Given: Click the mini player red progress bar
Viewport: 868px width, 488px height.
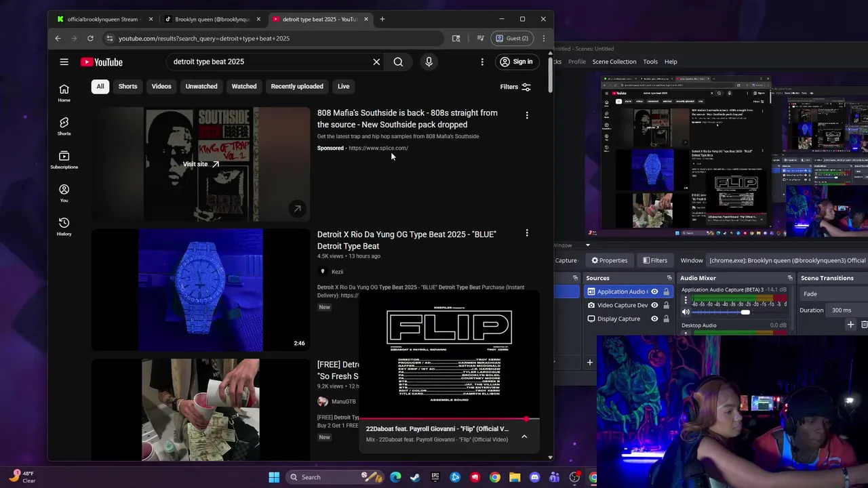Looking at the screenshot, I should pyautogui.click(x=450, y=420).
